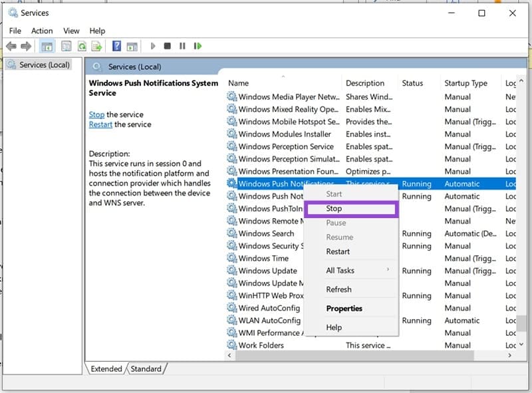The width and height of the screenshot is (532, 393).
Task: Select Stop in the context menu
Action: click(x=333, y=208)
